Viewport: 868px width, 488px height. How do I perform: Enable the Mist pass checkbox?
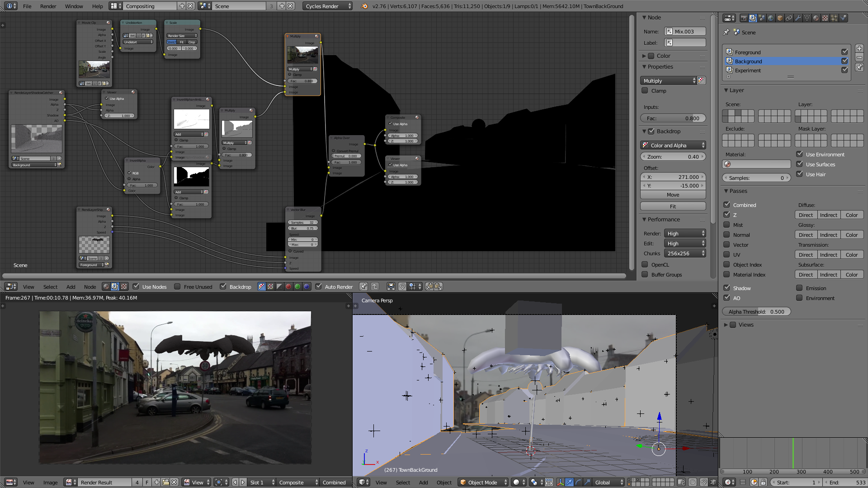coord(726,225)
